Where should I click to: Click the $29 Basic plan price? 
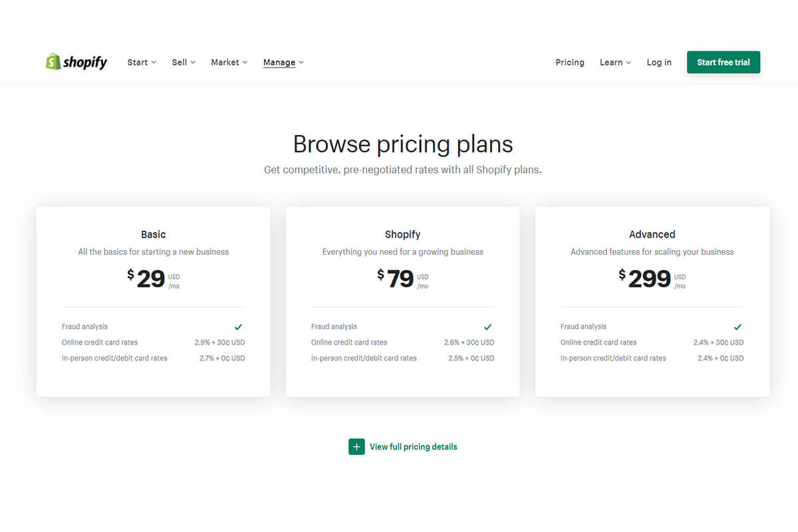(x=146, y=279)
